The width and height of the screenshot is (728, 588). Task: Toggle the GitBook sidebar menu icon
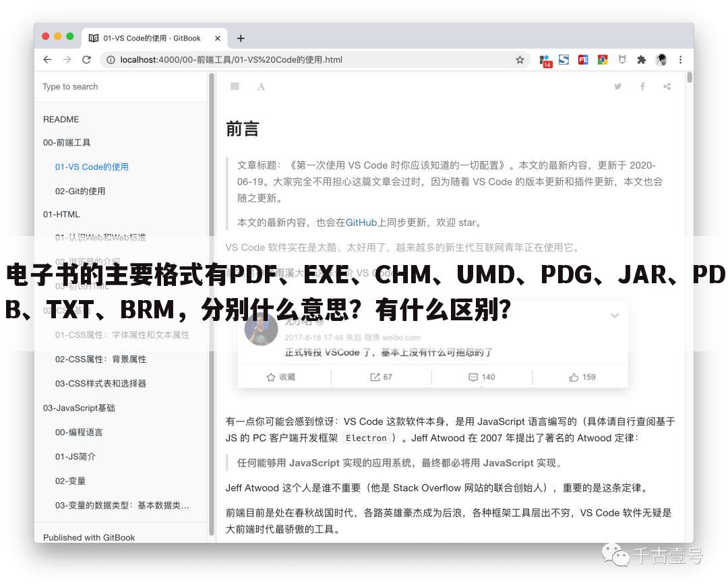click(235, 86)
